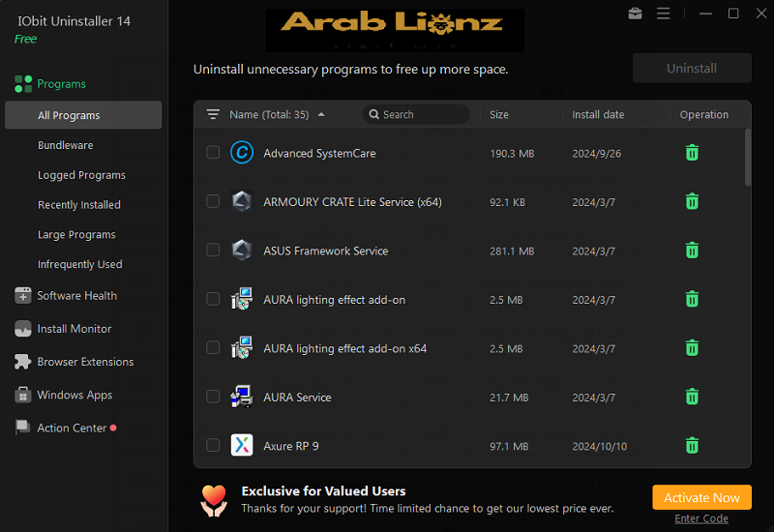Open the toolbox briefcase icon in title bar

636,14
